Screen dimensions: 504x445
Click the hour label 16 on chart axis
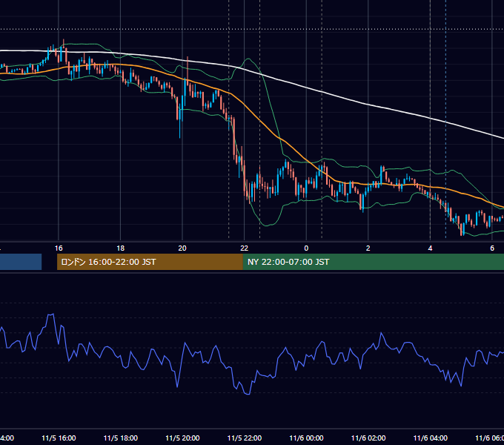click(x=59, y=248)
